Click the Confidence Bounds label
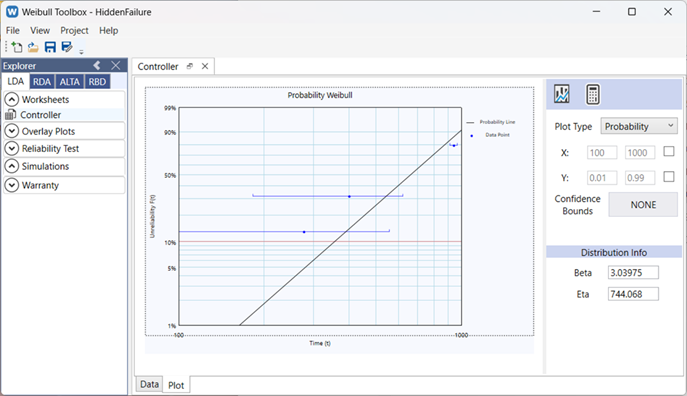 click(x=577, y=205)
